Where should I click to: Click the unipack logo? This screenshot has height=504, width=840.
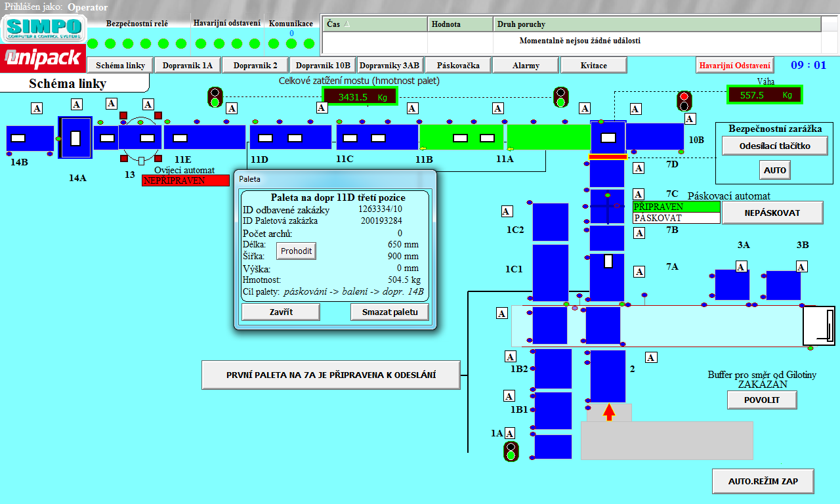point(43,58)
